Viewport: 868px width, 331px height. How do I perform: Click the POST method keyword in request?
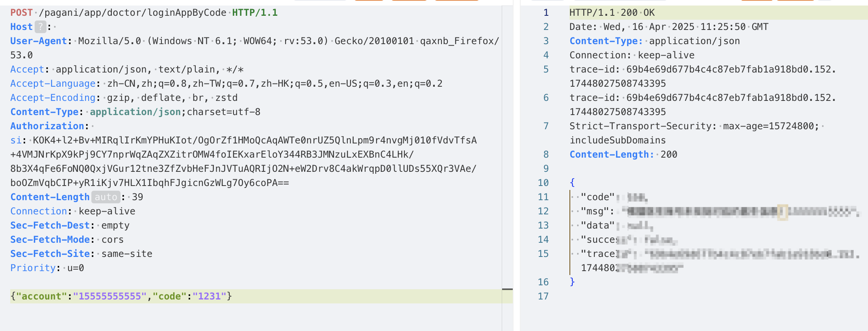(21, 13)
